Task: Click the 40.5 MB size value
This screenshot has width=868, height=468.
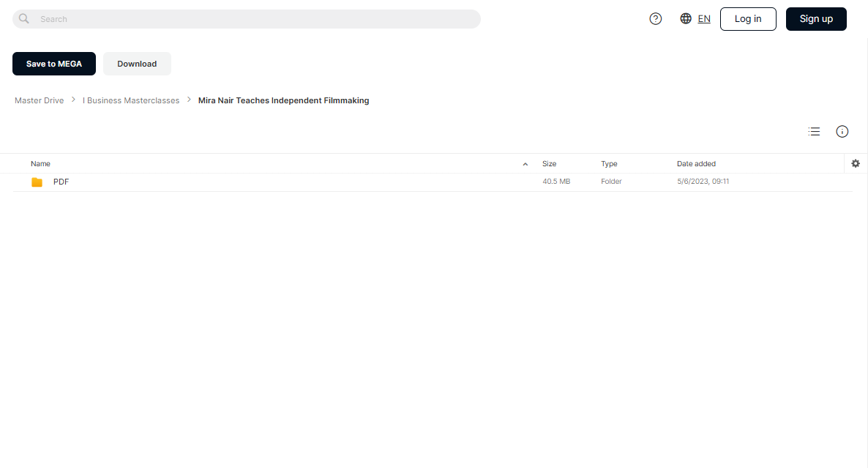Action: [x=556, y=181]
